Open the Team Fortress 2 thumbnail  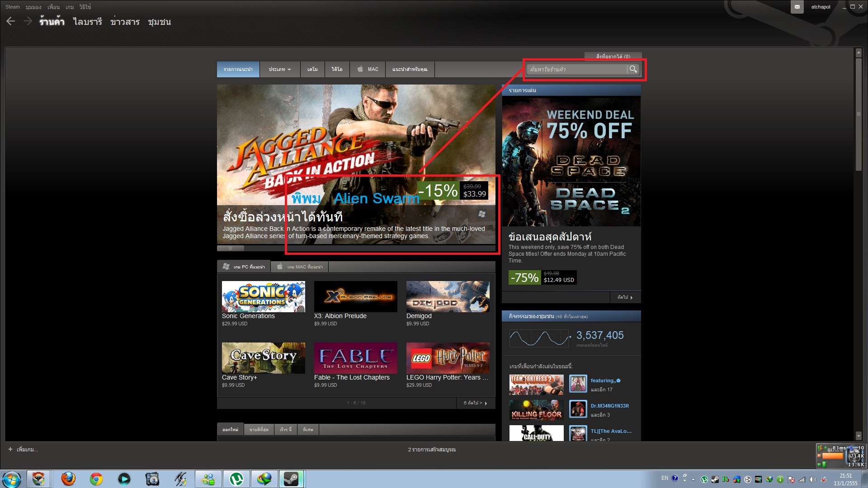[x=537, y=385]
